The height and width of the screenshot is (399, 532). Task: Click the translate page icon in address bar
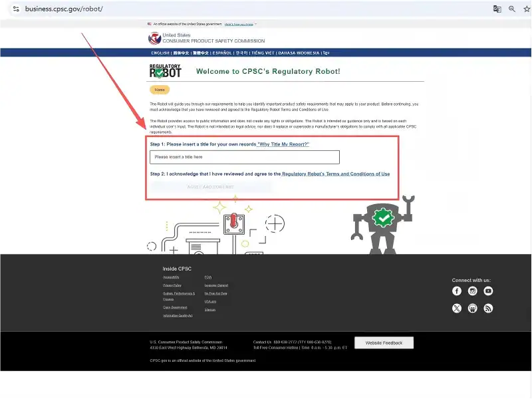(x=497, y=9)
